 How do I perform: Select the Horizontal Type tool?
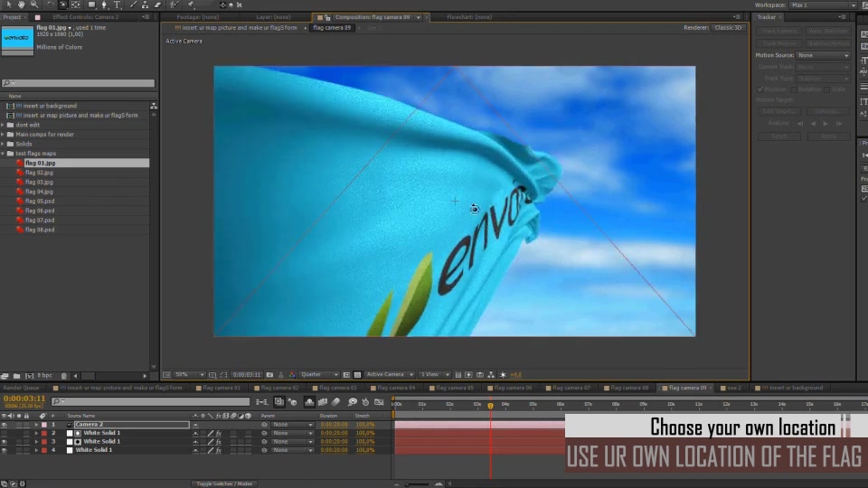tap(117, 5)
